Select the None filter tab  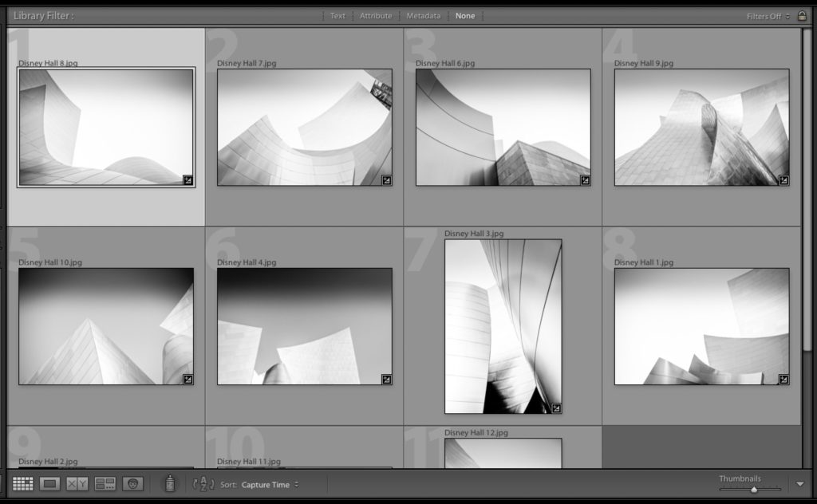coord(465,16)
